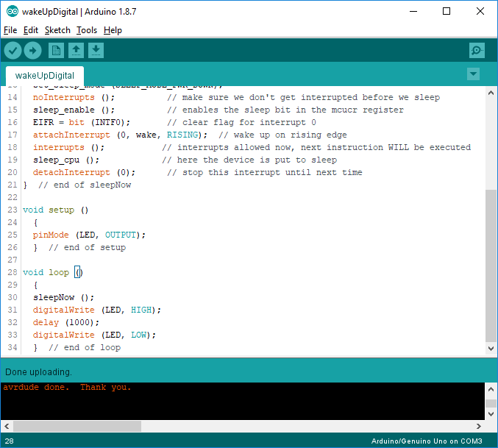Click 'delay' on line 32
This screenshot has height=448, width=498.
tap(46, 323)
